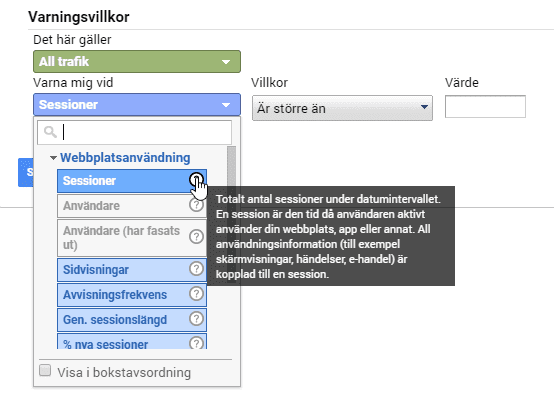554x405 pixels.
Task: Click help icon next to Sidvisningar
Action: coord(196,269)
